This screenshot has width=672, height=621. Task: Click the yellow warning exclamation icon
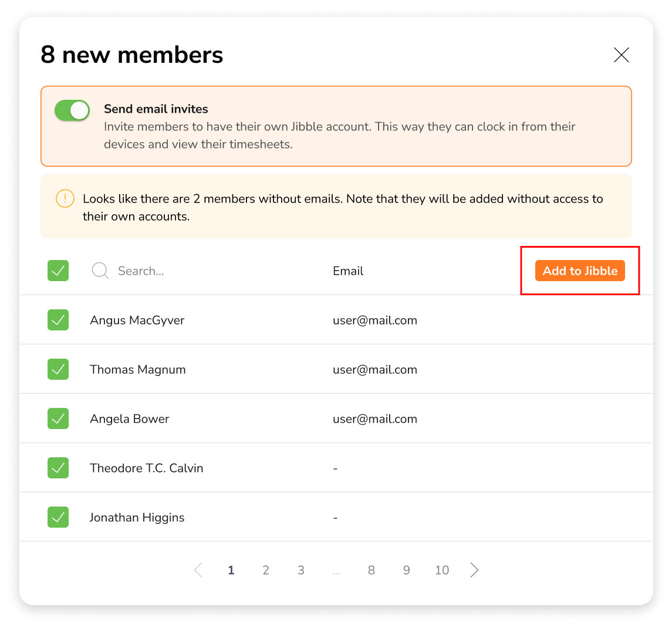tap(65, 198)
